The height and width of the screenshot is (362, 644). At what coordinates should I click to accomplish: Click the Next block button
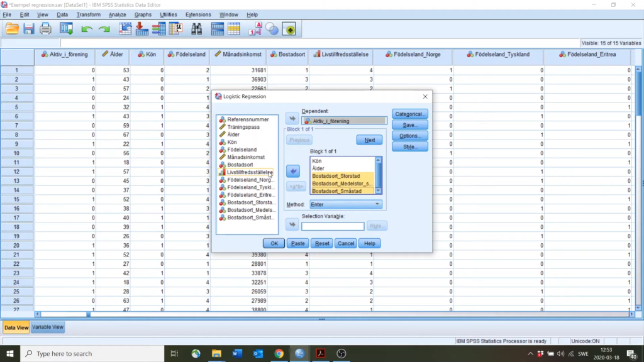[369, 140]
